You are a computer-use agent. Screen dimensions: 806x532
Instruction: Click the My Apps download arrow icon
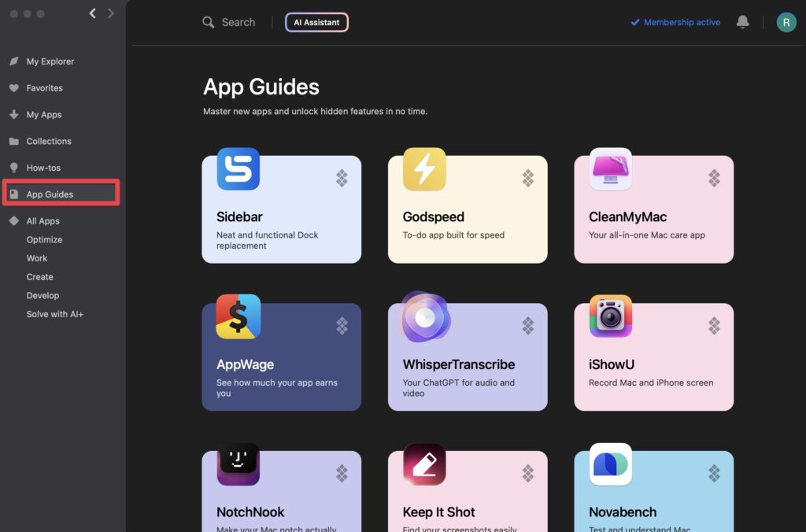(x=14, y=114)
